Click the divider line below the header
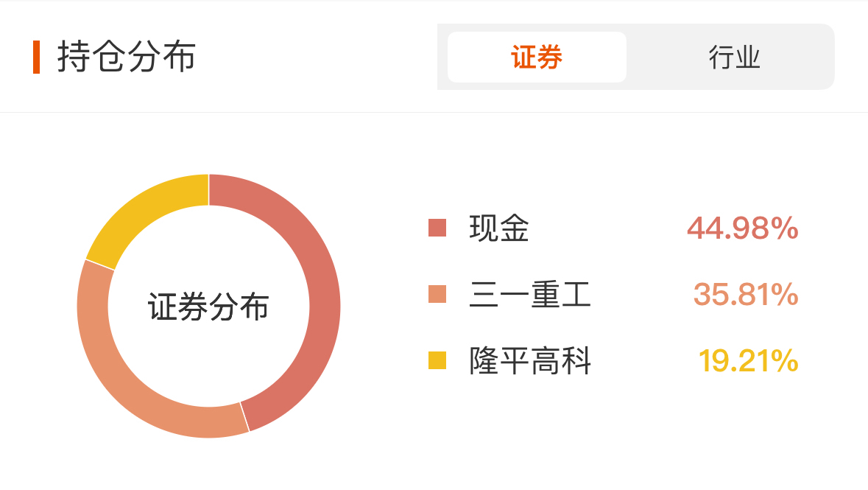Image resolution: width=868 pixels, height=490 pixels. (x=434, y=113)
